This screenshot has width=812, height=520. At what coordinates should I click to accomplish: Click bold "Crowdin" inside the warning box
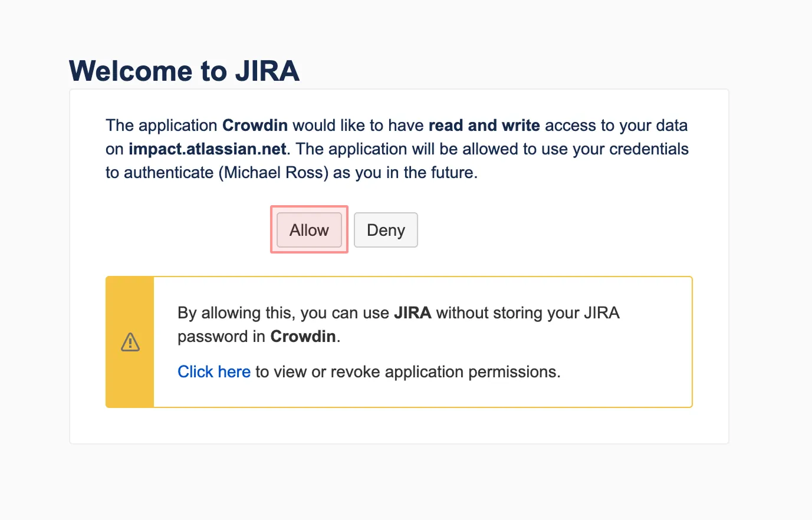[x=303, y=337]
